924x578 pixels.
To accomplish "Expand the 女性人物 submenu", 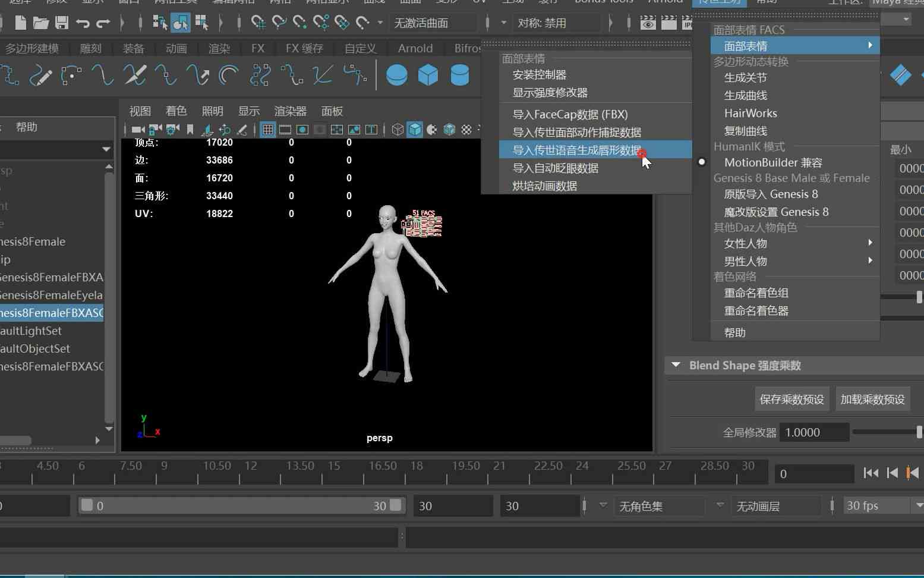I will [795, 243].
